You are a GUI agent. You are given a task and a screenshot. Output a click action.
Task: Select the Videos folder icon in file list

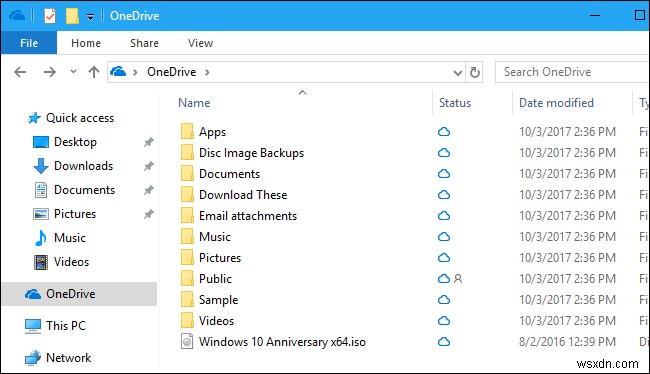point(187,321)
